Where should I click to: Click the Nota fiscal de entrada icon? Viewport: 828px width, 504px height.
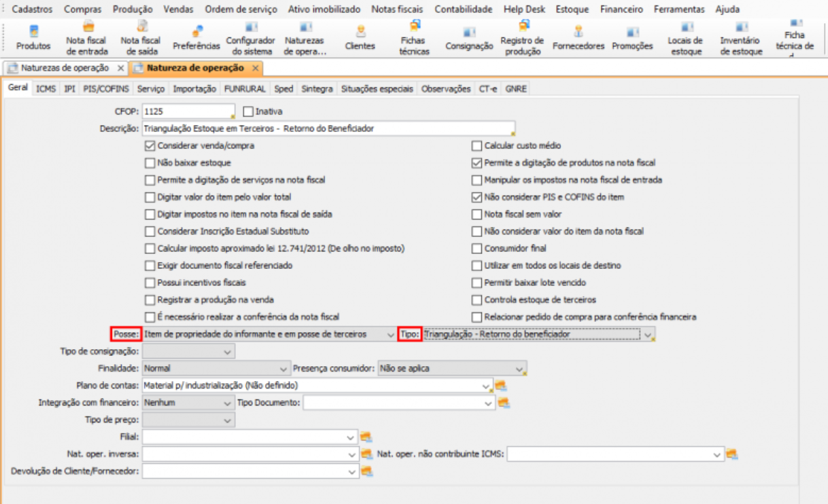coord(86,38)
